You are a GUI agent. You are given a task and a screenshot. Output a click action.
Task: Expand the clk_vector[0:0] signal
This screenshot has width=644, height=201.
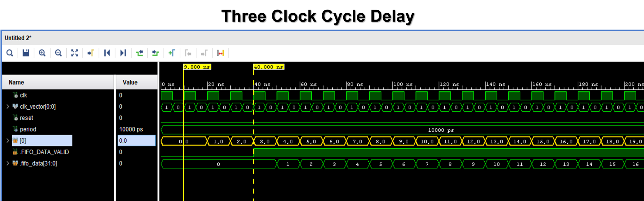tap(8, 106)
